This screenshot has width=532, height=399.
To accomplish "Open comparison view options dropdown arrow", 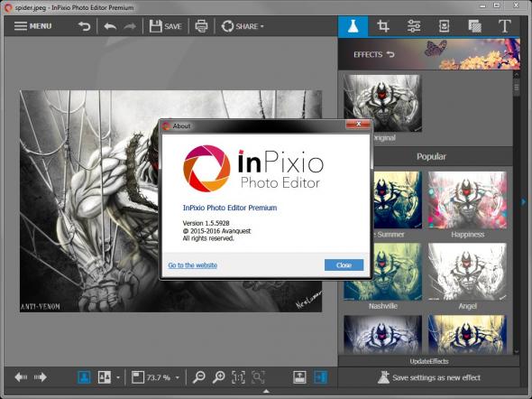I will (x=118, y=377).
